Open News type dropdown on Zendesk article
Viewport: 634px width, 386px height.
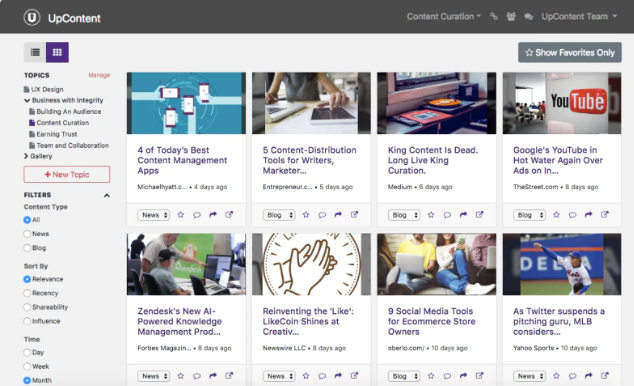point(154,376)
